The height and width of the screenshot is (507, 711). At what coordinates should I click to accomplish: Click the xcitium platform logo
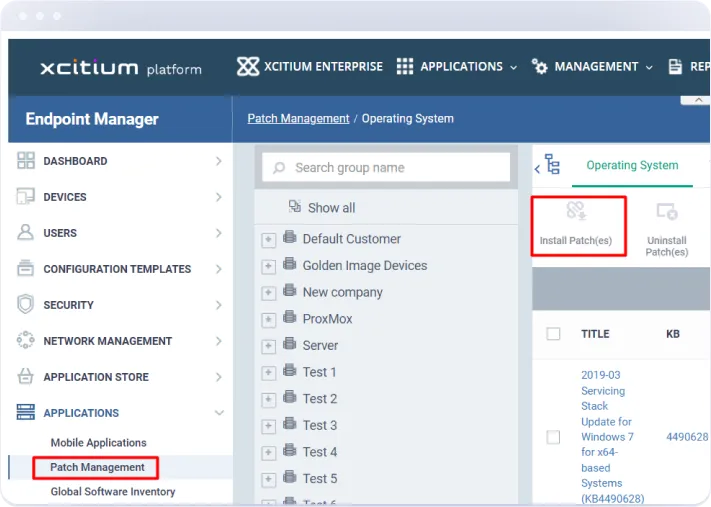(x=121, y=68)
